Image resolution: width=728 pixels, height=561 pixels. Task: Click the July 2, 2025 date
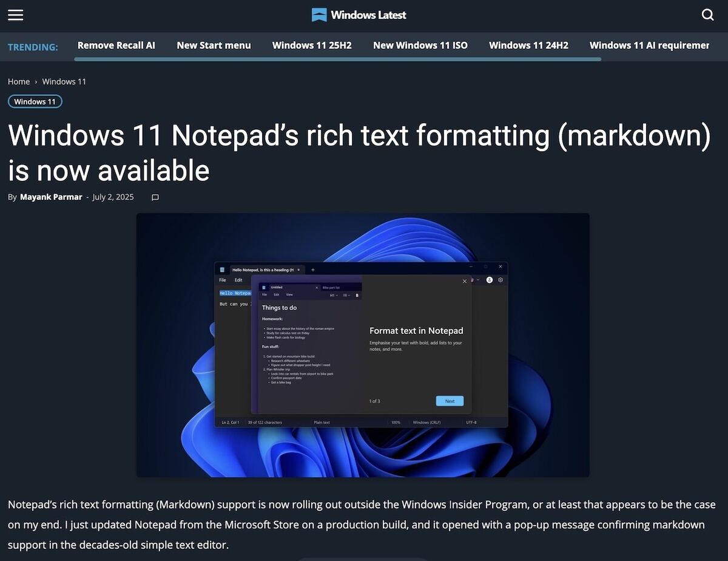pos(113,197)
